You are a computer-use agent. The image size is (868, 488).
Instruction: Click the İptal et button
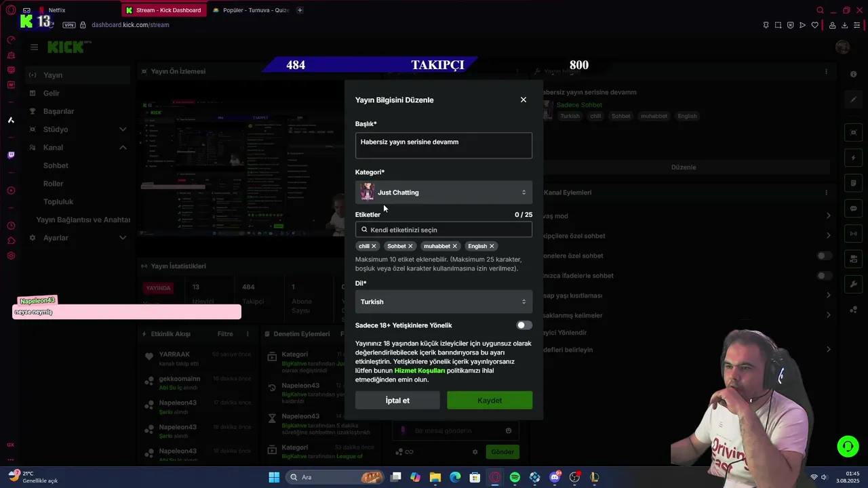(397, 401)
